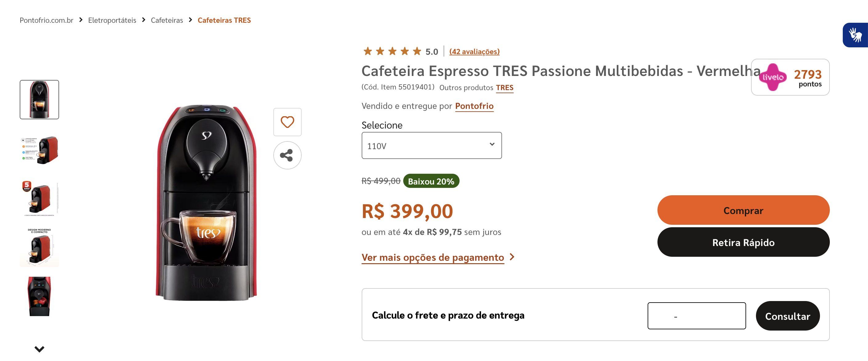Click the Retira Rápido button
Image resolution: width=868 pixels, height=361 pixels.
coord(743,242)
